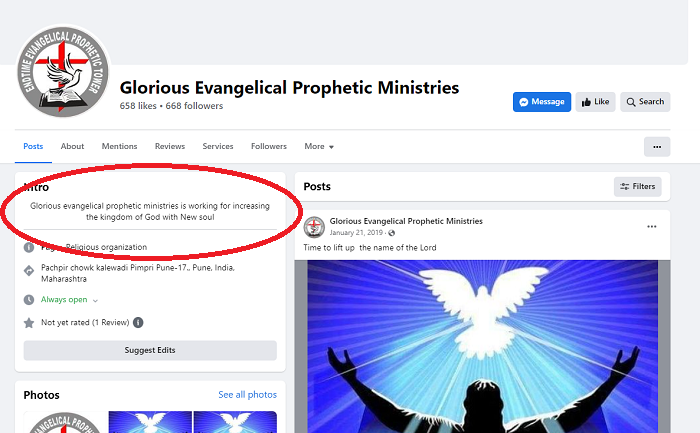The height and width of the screenshot is (433, 700).
Task: Click the magnifying glass Search icon
Action: point(631,102)
